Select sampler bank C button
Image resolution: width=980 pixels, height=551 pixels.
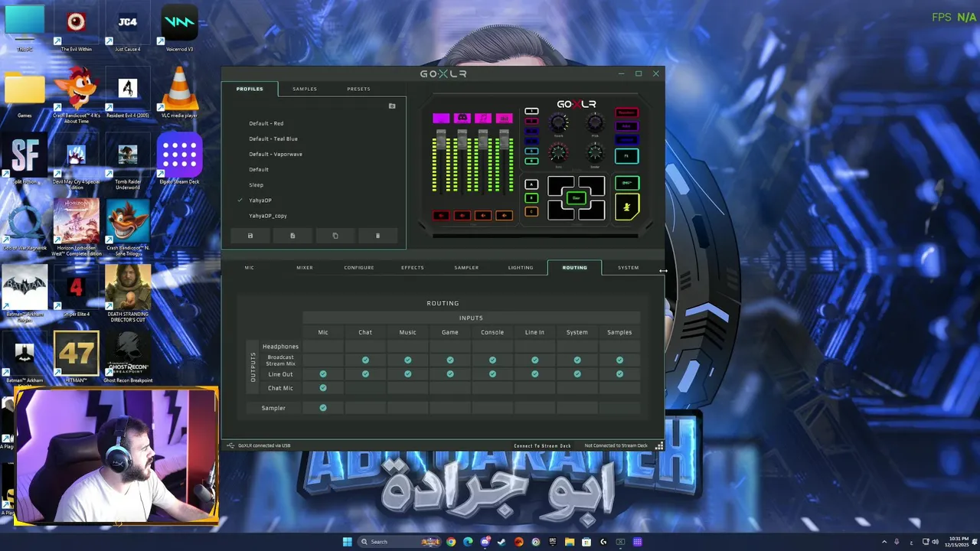tap(531, 211)
